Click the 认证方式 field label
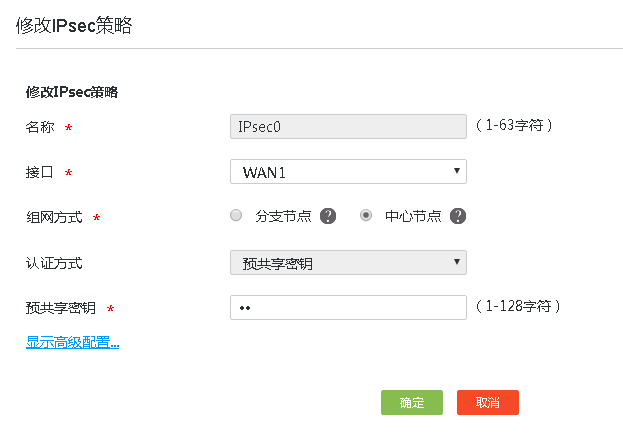Screen dimensions: 623x434 tap(54, 263)
